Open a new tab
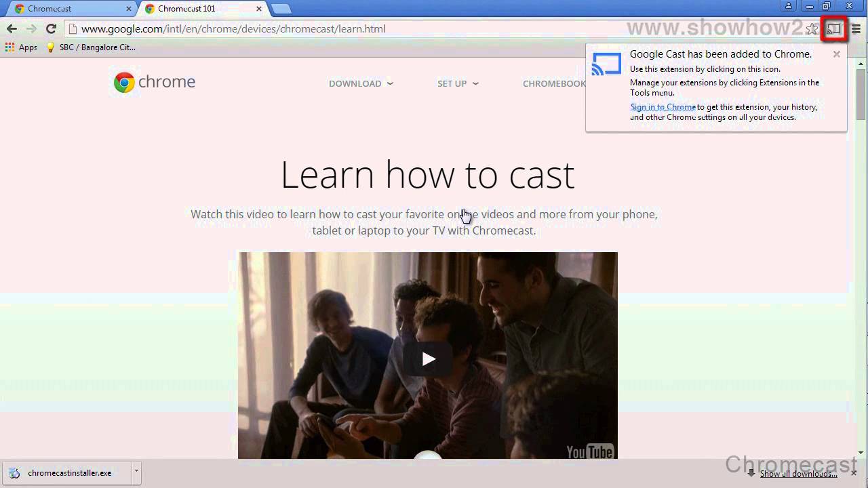This screenshot has width=868, height=488. coord(281,9)
